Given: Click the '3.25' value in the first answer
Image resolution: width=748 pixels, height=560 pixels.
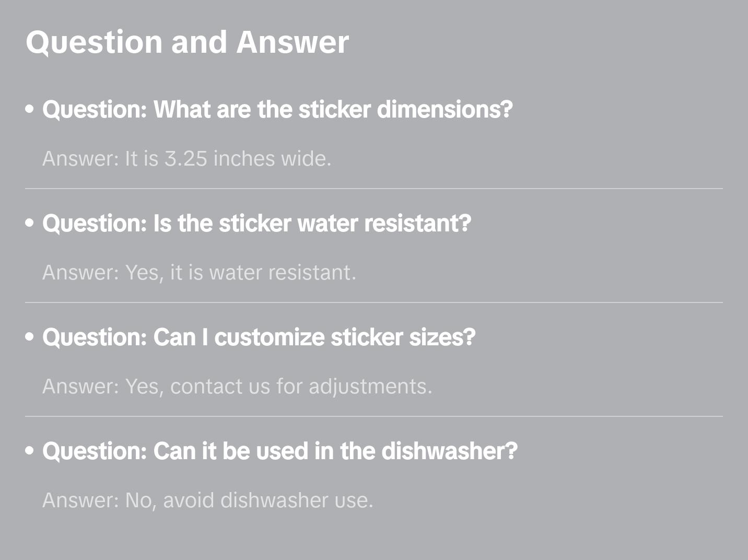Looking at the screenshot, I should [x=186, y=159].
